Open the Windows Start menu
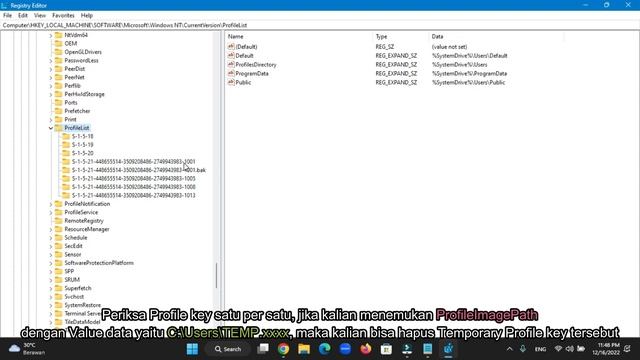The width and height of the screenshot is (640, 360). [x=192, y=349]
